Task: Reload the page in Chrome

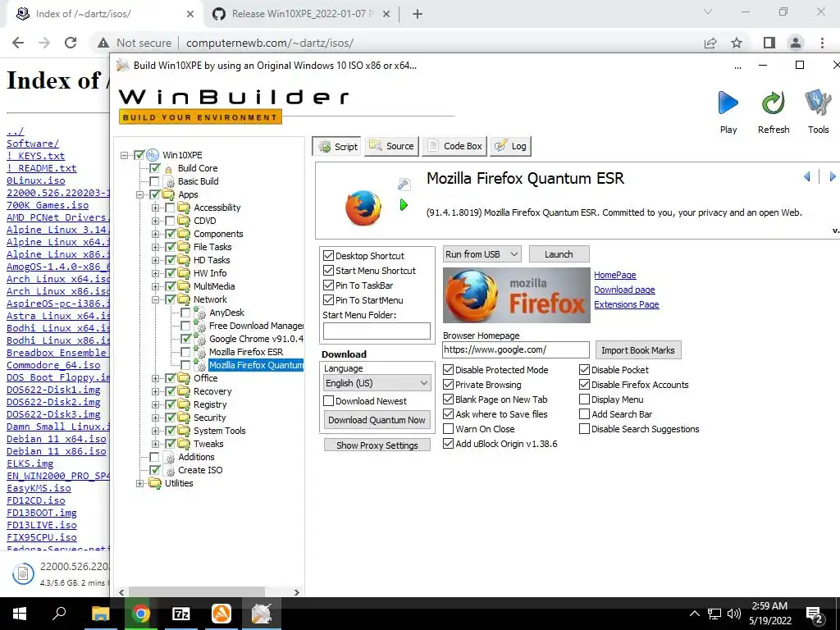Action: coord(71,43)
